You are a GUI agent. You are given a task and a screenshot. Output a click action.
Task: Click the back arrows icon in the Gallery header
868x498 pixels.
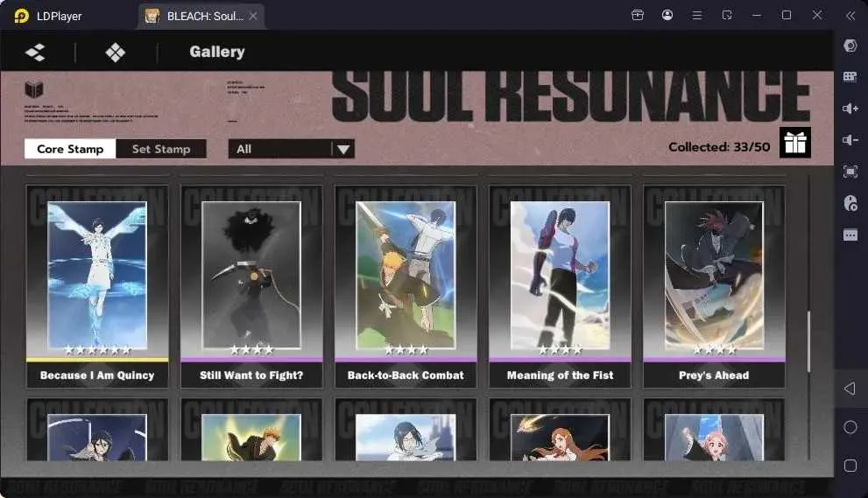[35, 53]
